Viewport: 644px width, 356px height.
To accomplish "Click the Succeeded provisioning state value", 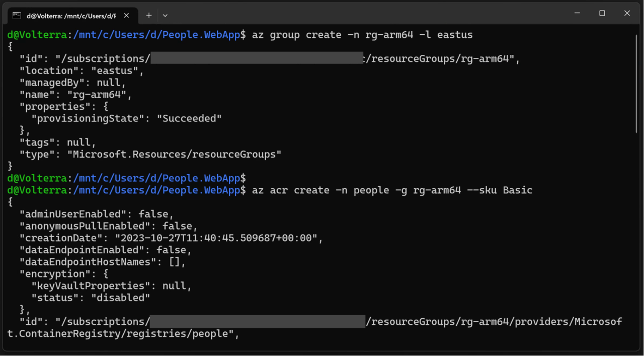I will (x=189, y=118).
